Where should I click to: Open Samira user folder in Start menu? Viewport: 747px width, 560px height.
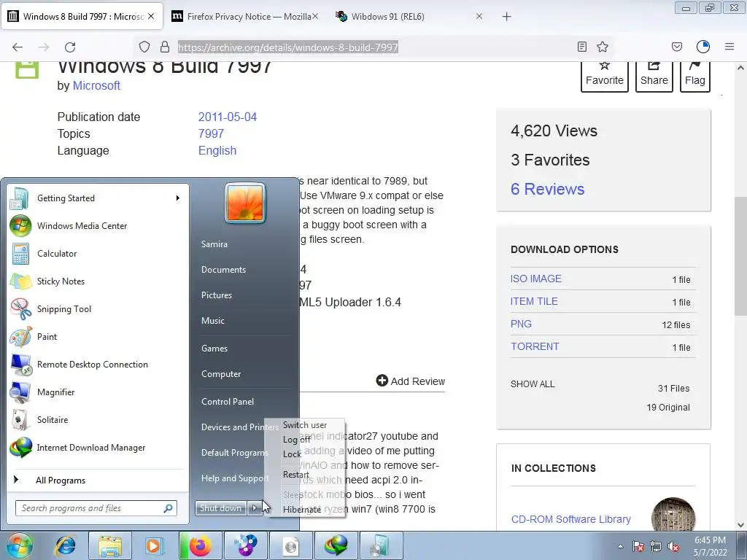[x=214, y=244]
